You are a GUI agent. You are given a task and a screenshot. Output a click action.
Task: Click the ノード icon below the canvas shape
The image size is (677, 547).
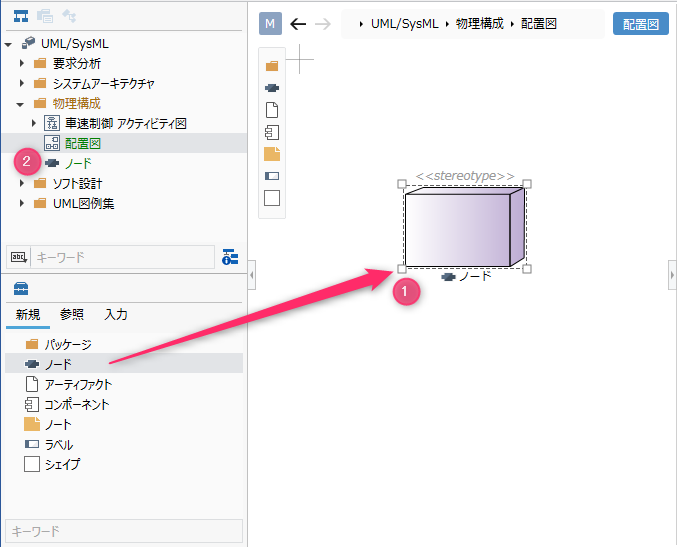[x=449, y=276]
